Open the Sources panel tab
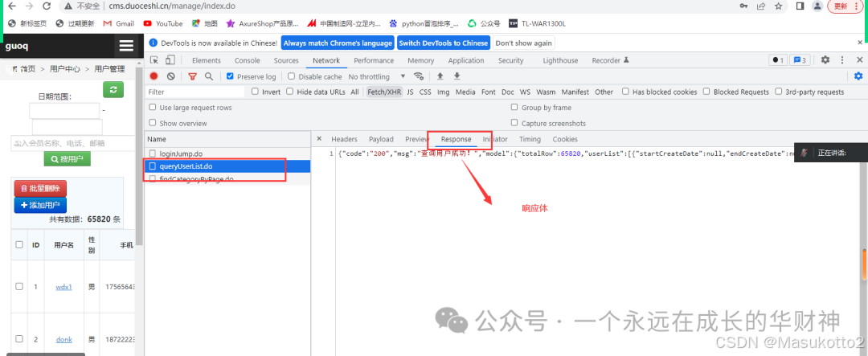868x356 pixels. [286, 60]
